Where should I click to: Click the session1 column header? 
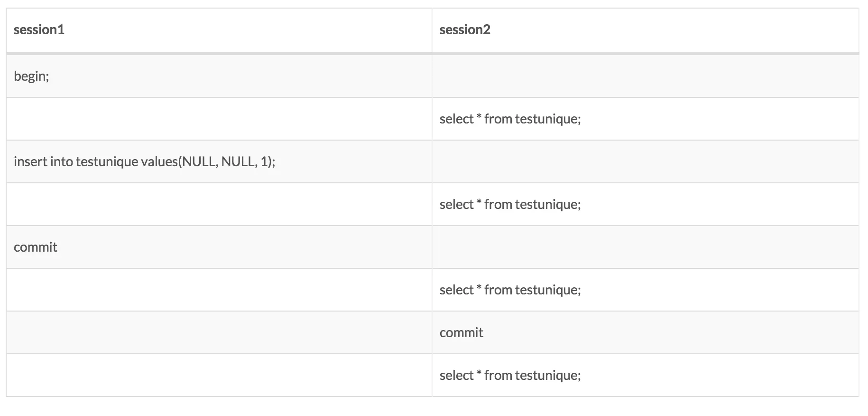[x=39, y=30]
